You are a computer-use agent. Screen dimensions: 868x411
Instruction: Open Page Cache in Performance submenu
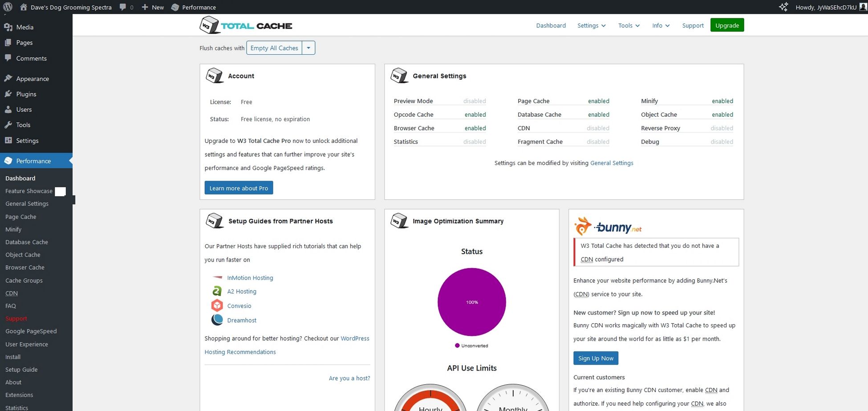(x=21, y=217)
